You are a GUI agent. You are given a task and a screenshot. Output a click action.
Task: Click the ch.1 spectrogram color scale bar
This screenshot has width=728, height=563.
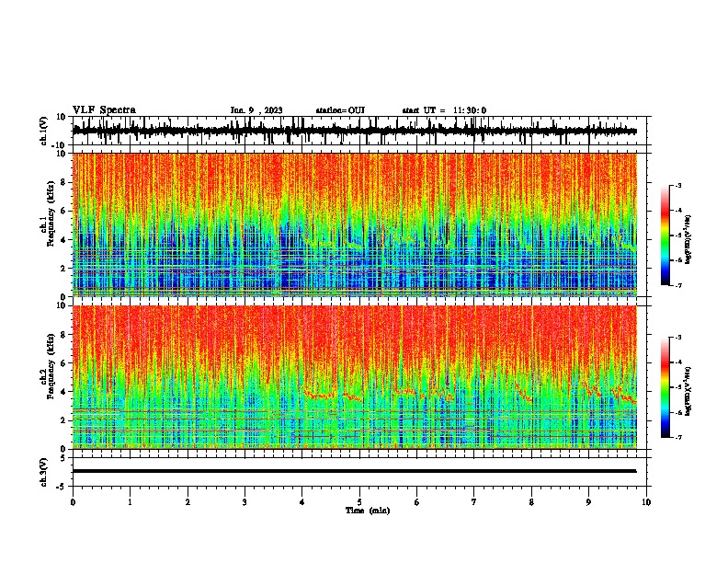[x=665, y=236]
